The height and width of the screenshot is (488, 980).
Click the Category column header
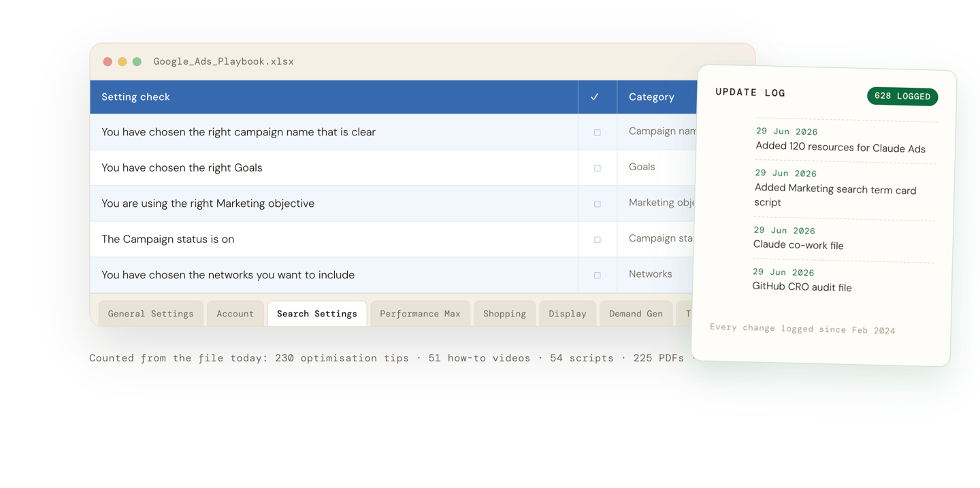coord(651,97)
